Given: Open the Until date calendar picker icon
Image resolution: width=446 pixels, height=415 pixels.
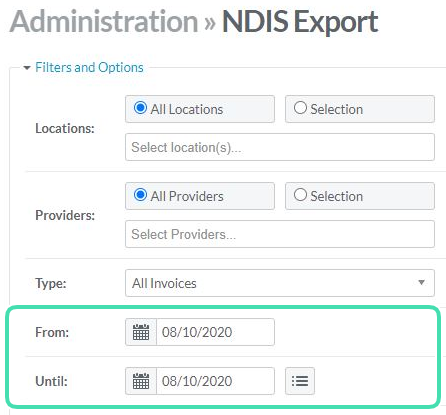Looking at the screenshot, I should tap(141, 381).
